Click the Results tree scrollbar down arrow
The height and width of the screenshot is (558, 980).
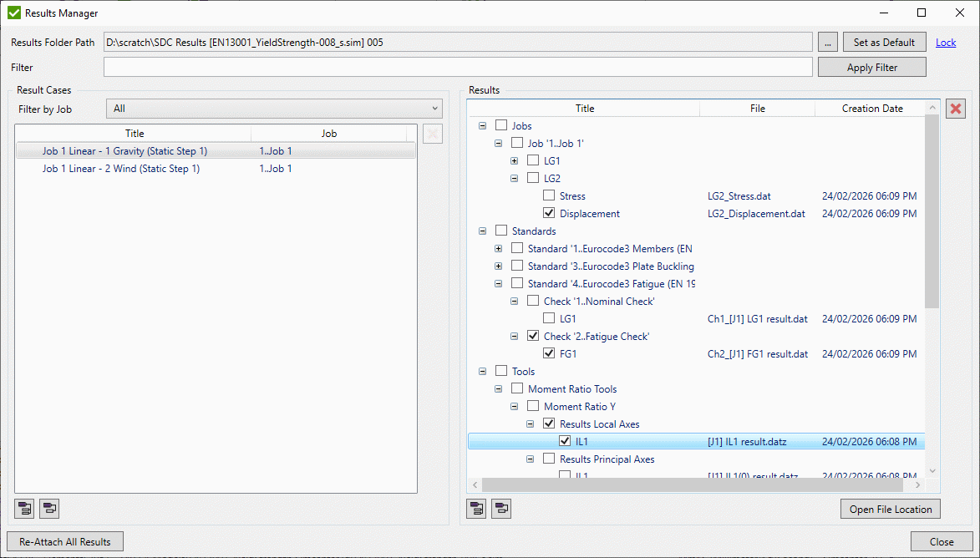(932, 471)
